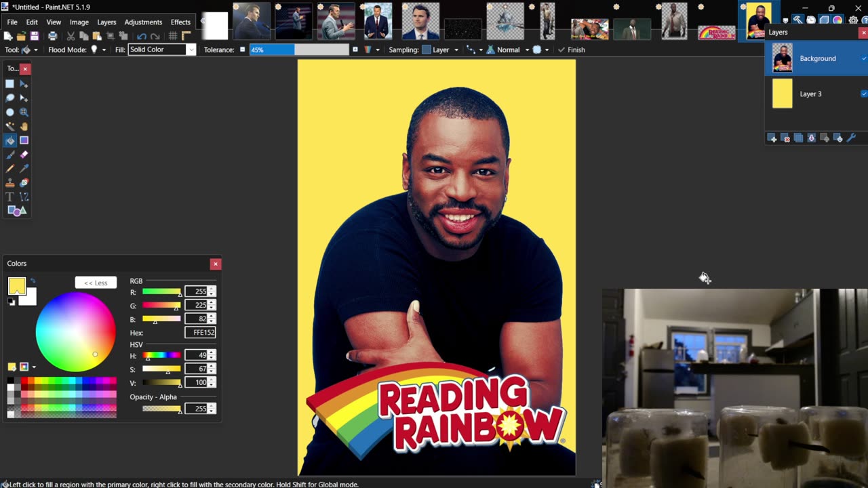868x488 pixels.
Task: Click the Opacity - Alpha slider
Action: pyautogui.click(x=161, y=409)
